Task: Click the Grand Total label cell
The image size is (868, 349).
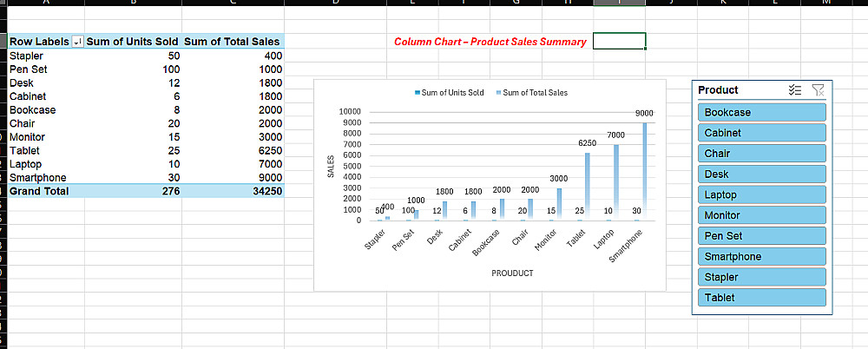Action: point(47,191)
